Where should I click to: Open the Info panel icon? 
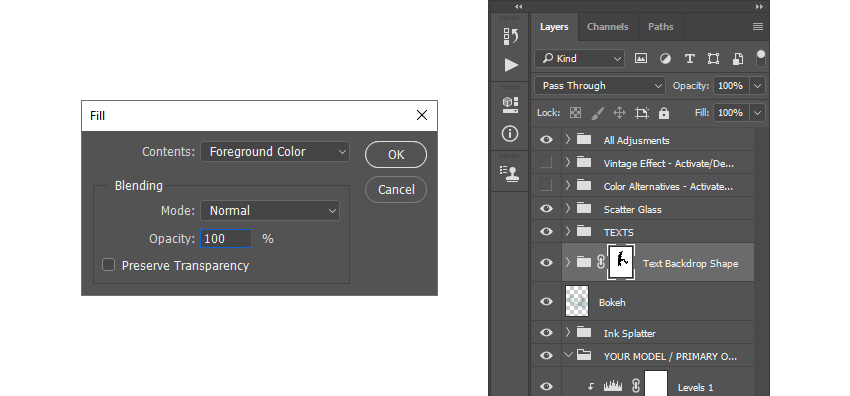click(510, 133)
